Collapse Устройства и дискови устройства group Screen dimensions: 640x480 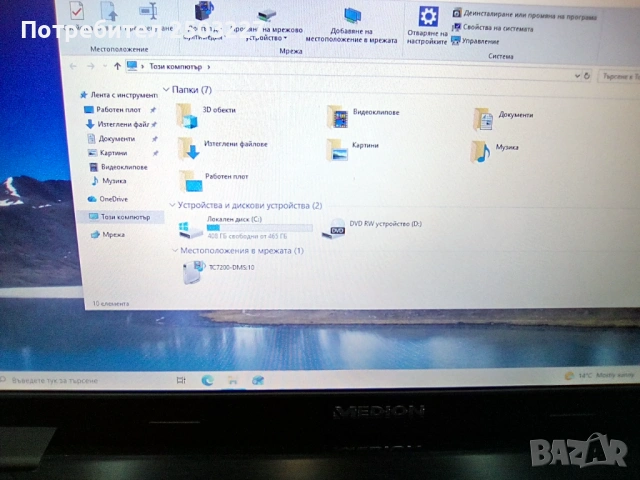coord(173,204)
